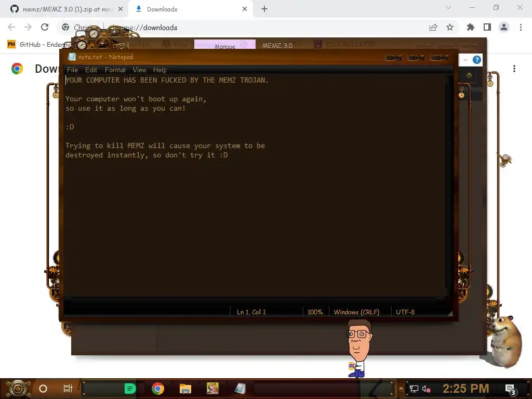
Task: Click the Explorer help question mark icon
Action: tap(477, 60)
